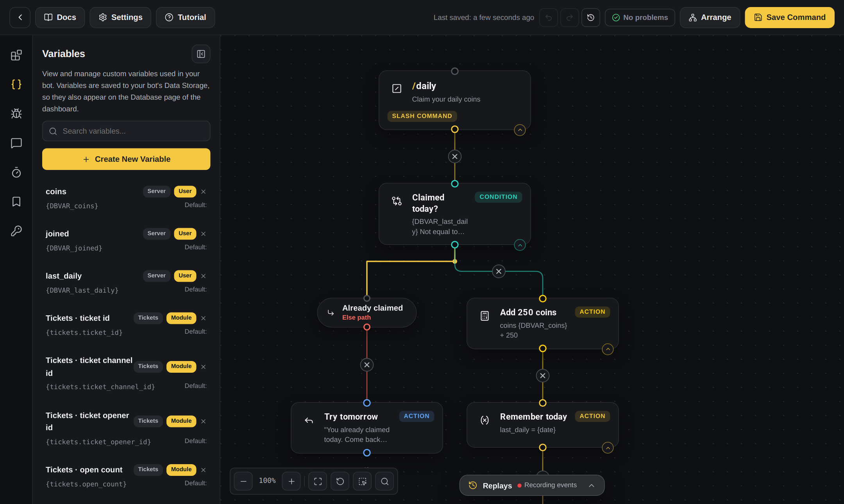844x504 pixels.
Task: Open the timer sidebar icon
Action: pyautogui.click(x=16, y=172)
